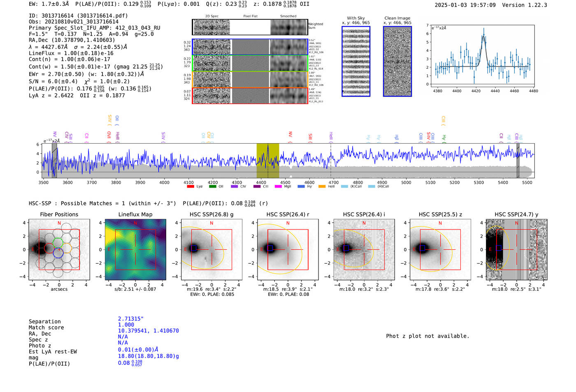Click the CIV purple legend swatch
The height and width of the screenshot is (392, 576).
click(234, 186)
